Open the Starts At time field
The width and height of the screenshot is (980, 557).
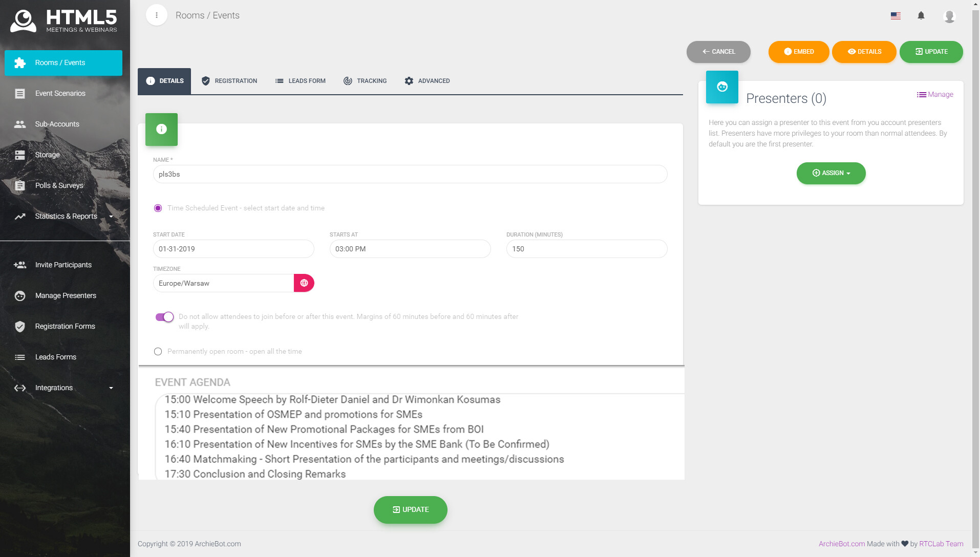pos(410,249)
